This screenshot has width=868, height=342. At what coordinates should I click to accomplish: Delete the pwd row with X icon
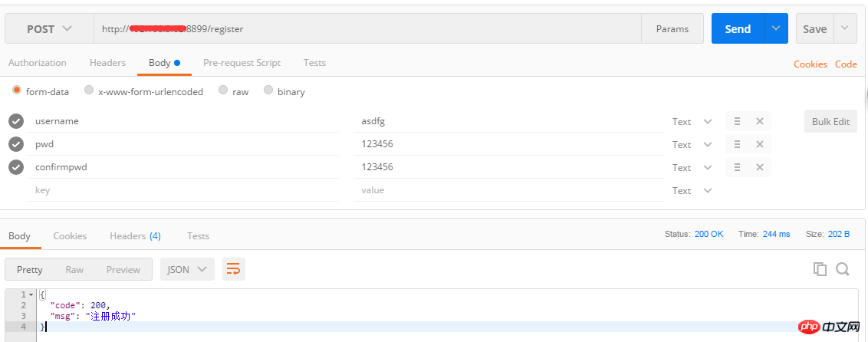click(x=759, y=144)
